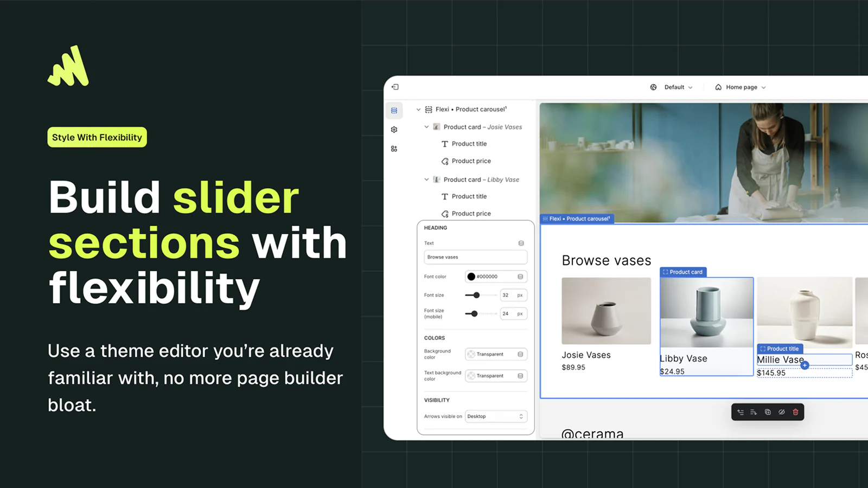The image size is (868, 488).
Task: Pick a new Font color swatch
Action: (471, 277)
